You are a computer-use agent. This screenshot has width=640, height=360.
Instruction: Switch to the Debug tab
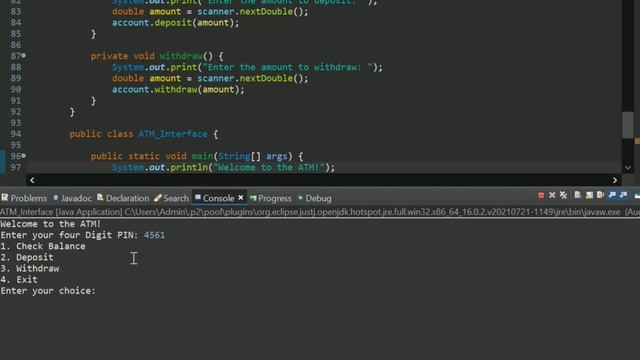pos(314,198)
